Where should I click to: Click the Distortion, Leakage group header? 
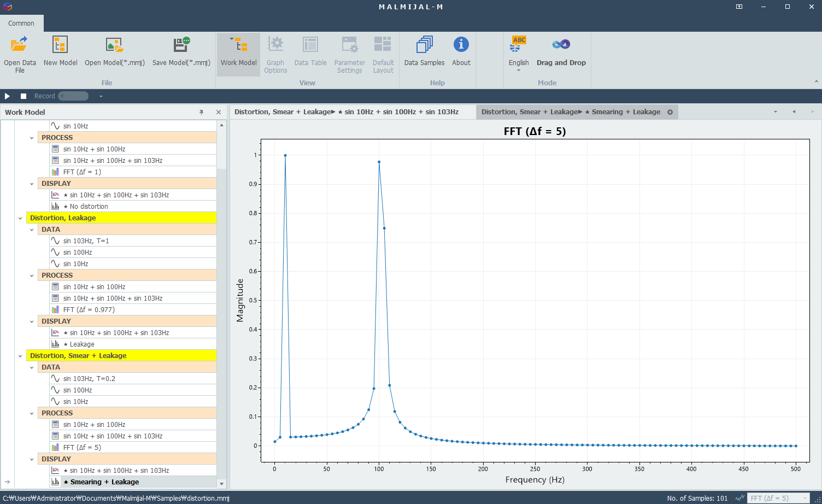coord(121,218)
